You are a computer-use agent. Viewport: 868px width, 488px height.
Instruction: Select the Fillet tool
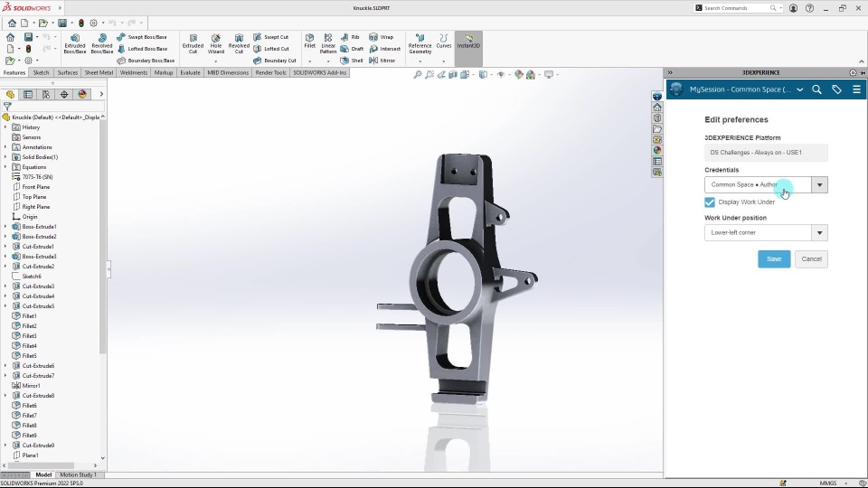(309, 41)
